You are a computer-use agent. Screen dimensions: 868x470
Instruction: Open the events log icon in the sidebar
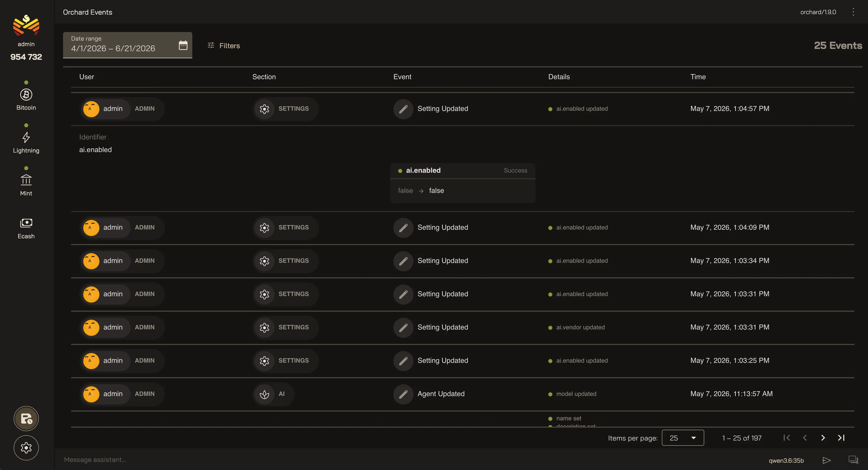click(x=26, y=419)
